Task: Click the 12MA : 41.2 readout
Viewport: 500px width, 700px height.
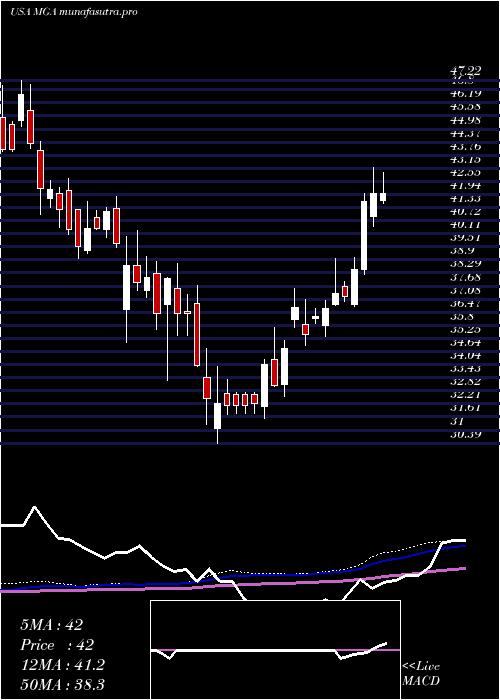Action: [62, 665]
